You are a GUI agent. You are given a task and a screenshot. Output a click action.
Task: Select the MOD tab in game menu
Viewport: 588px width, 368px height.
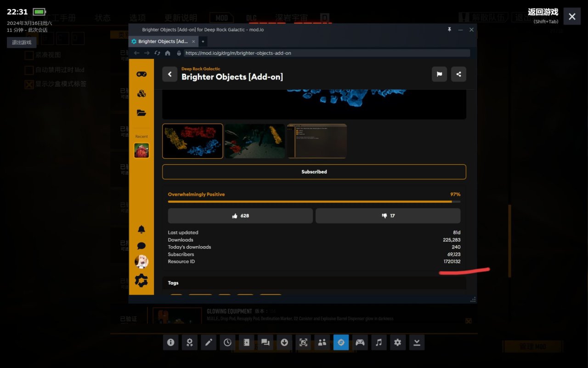coord(222,18)
